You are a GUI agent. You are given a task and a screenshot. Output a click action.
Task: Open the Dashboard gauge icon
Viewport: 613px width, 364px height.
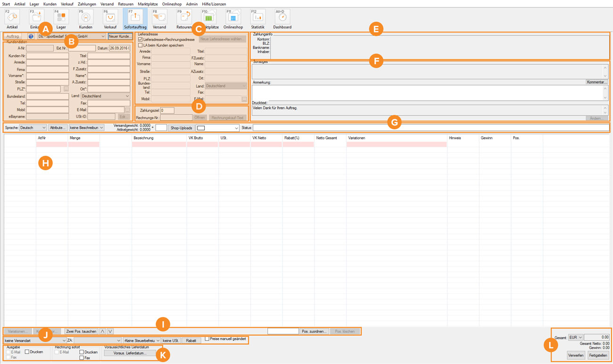[282, 17]
